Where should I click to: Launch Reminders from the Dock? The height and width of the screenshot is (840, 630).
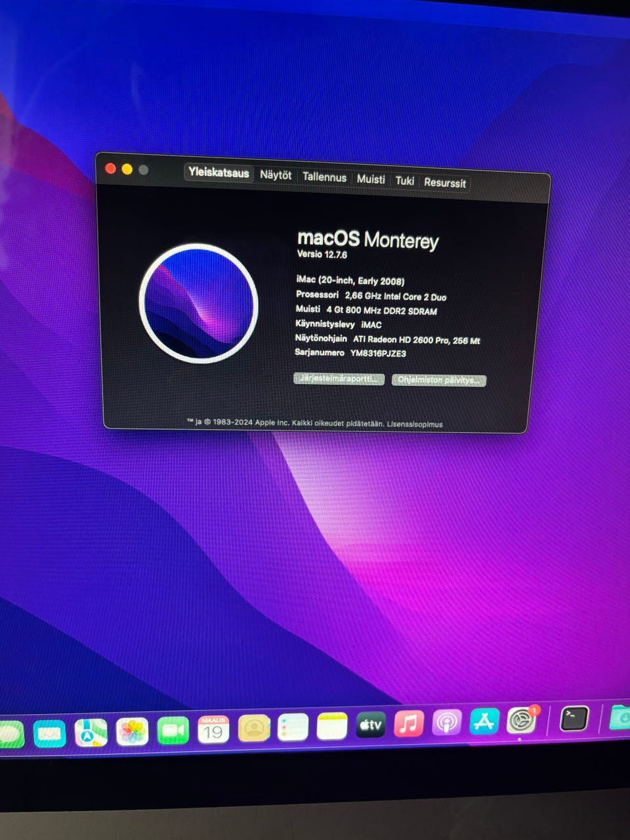coord(293,727)
